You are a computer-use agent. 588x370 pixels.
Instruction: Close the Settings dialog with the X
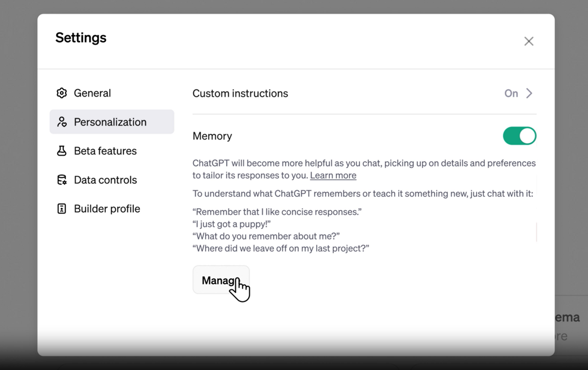point(529,41)
